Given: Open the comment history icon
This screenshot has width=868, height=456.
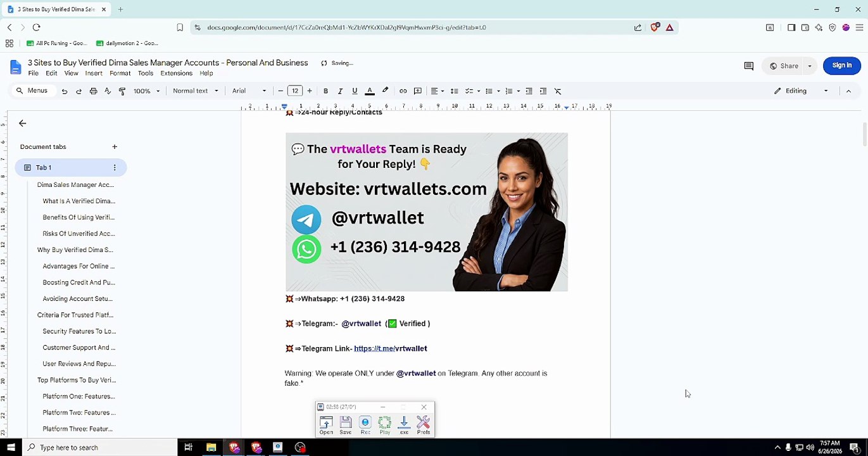Looking at the screenshot, I should (x=748, y=66).
